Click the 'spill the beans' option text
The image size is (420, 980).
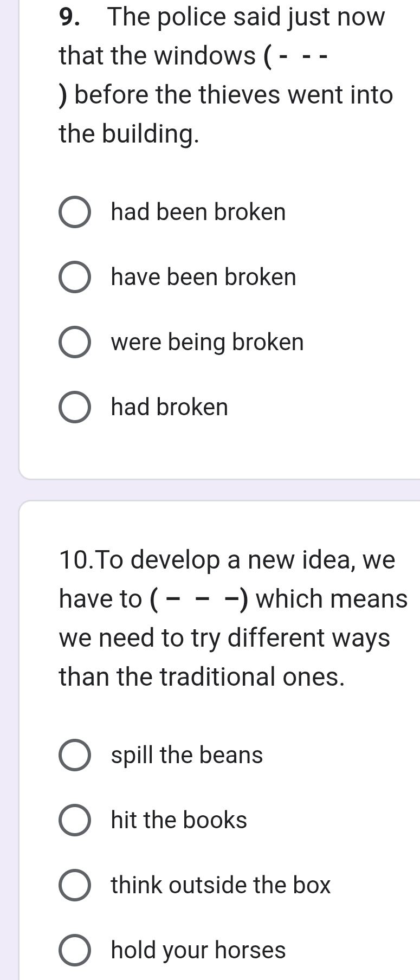(x=187, y=756)
